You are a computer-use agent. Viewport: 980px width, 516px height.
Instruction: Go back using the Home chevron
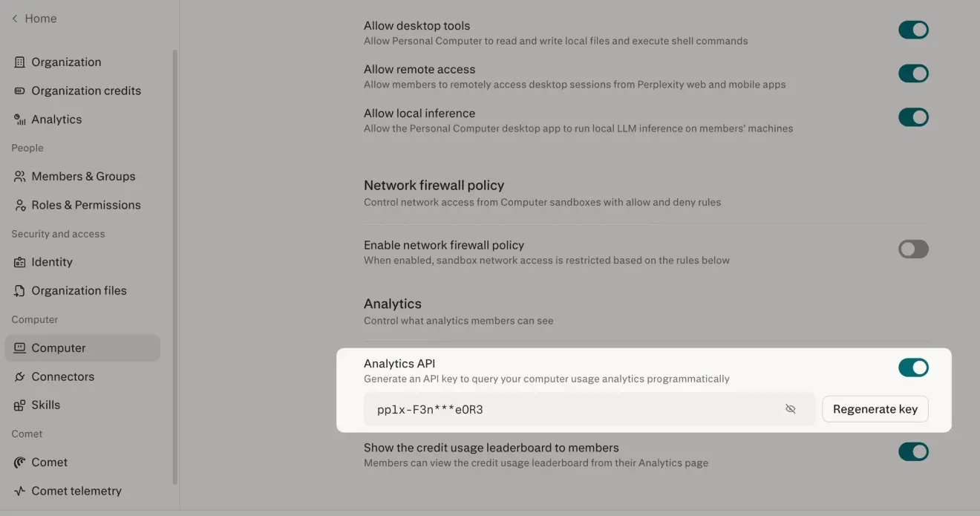(x=15, y=19)
